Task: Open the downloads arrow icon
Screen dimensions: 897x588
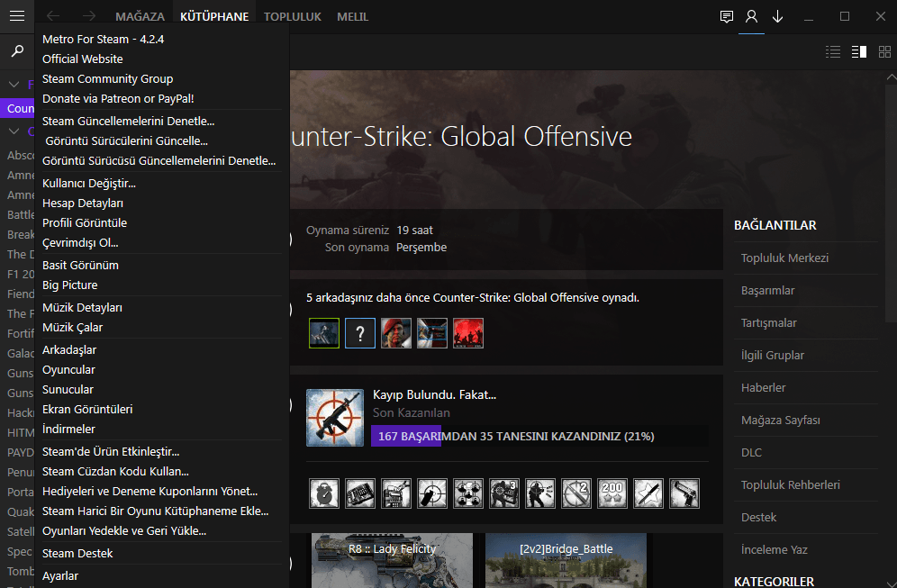Action: (777, 16)
